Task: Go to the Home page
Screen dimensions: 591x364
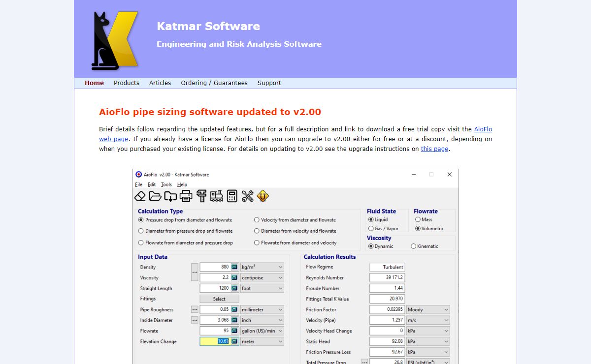Action: pos(94,83)
